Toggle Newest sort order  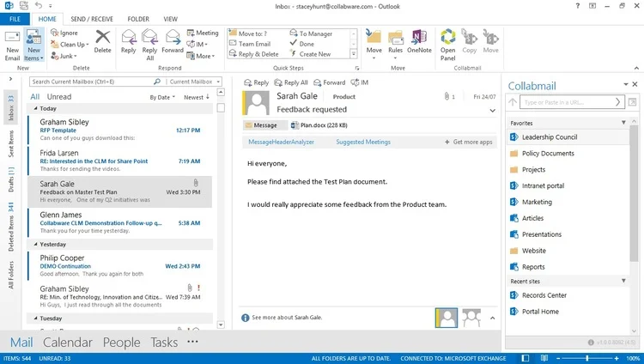pos(197,97)
